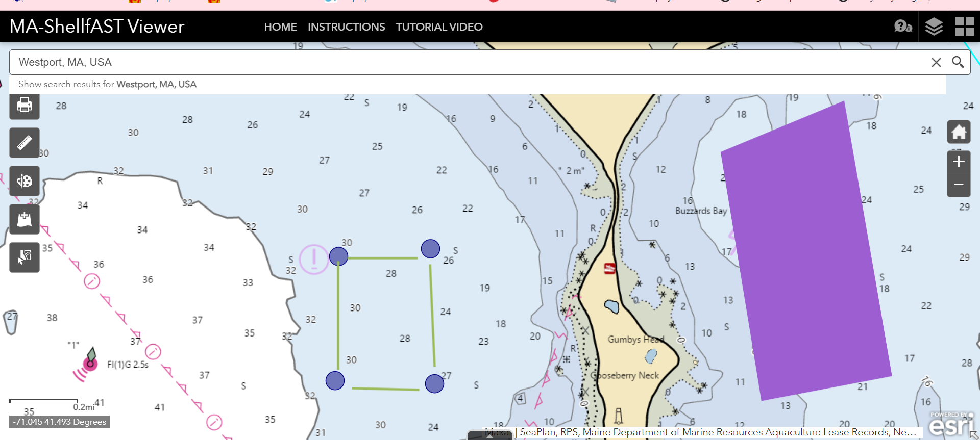Zoom in with the plus button
Image resolution: width=980 pixels, height=440 pixels.
tap(958, 162)
